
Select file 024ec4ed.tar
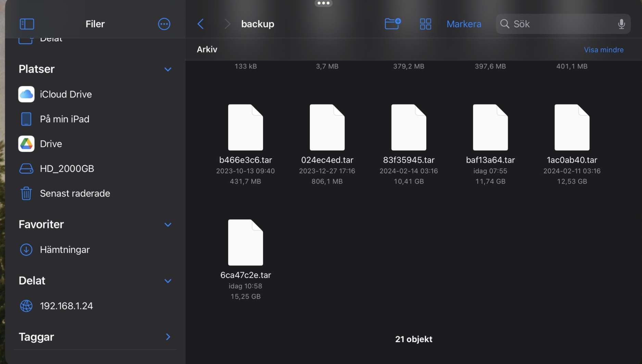[327, 127]
